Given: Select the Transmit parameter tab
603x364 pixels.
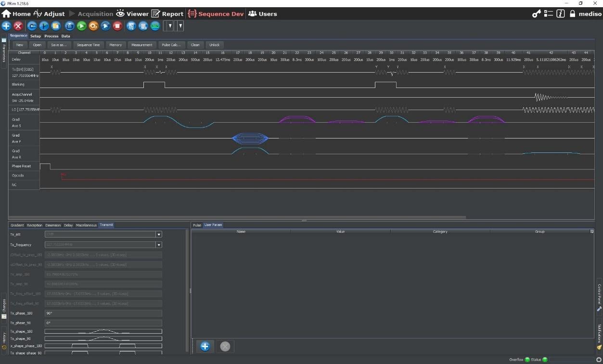Looking at the screenshot, I should [x=106, y=225].
